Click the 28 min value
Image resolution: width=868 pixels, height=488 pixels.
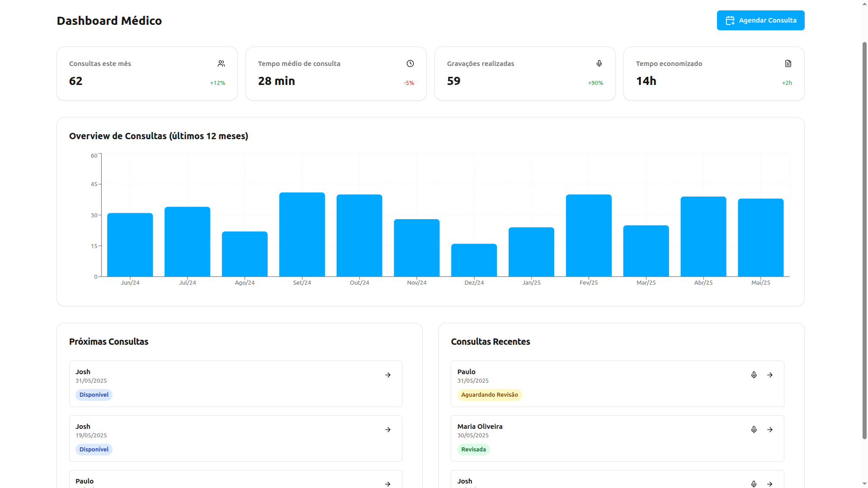[276, 81]
